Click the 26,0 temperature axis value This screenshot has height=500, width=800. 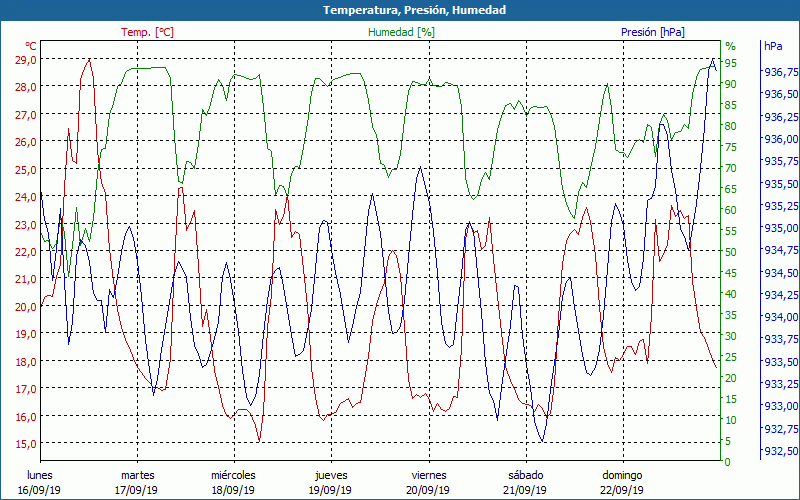26,142
